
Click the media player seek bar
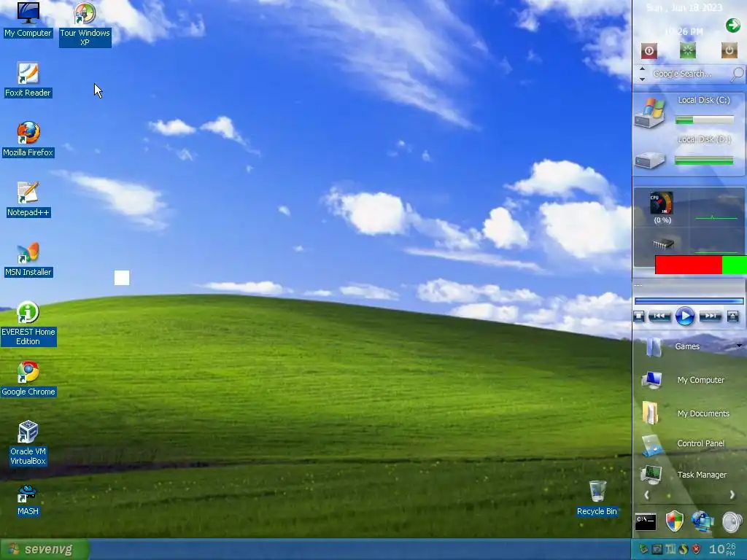(x=689, y=301)
